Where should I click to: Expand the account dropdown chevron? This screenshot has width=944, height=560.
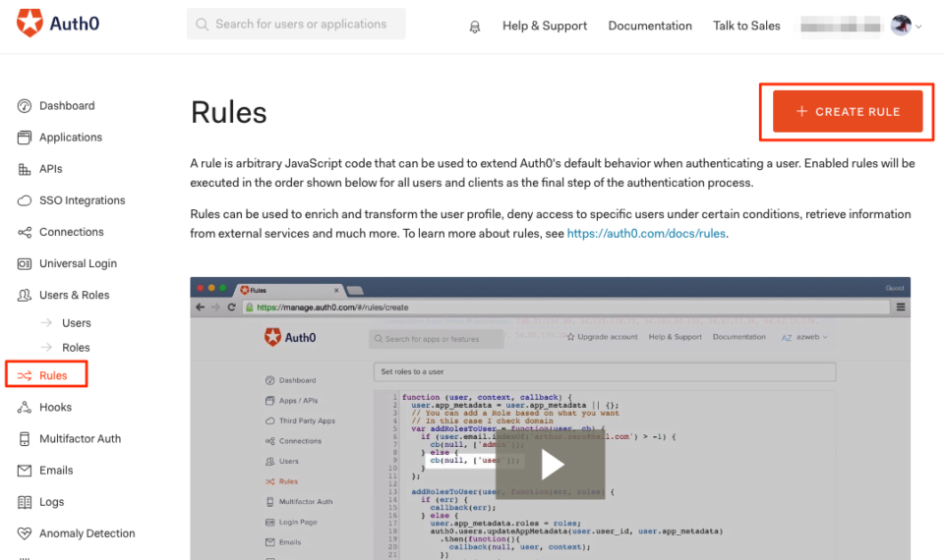tap(918, 27)
